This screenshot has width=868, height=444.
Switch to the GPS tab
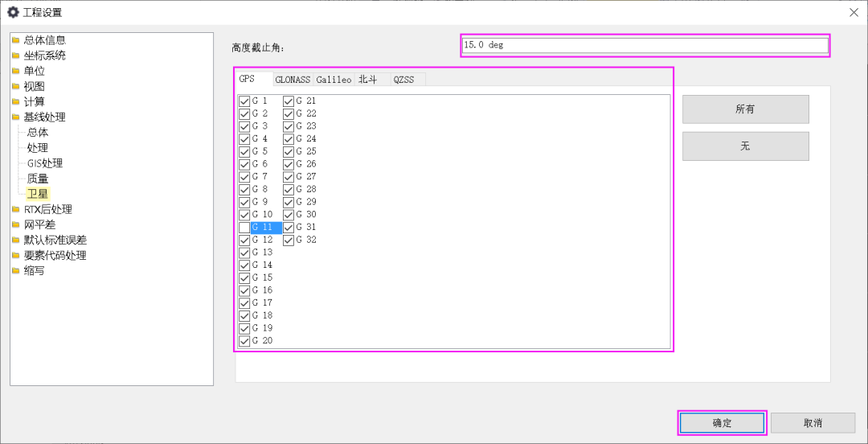(253, 79)
